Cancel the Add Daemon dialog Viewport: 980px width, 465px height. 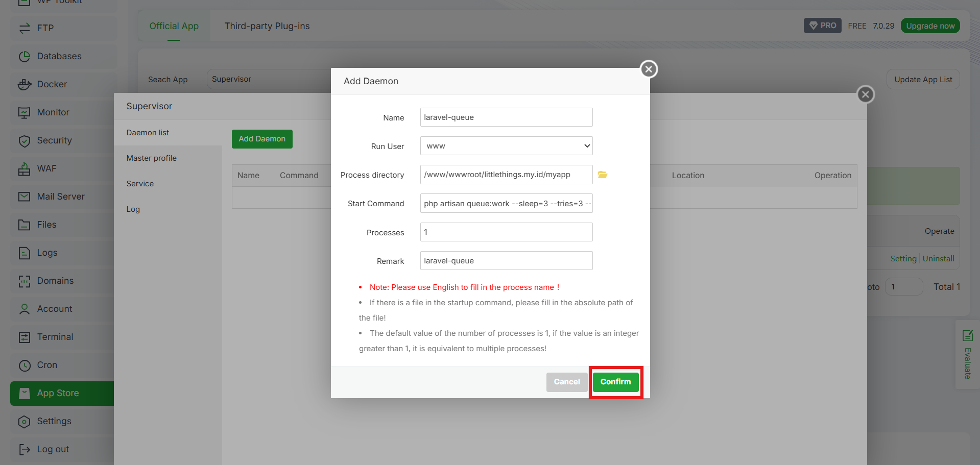(567, 382)
